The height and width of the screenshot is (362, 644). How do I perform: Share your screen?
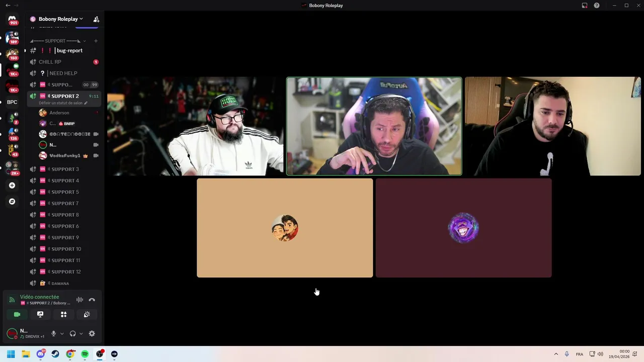tap(40, 314)
